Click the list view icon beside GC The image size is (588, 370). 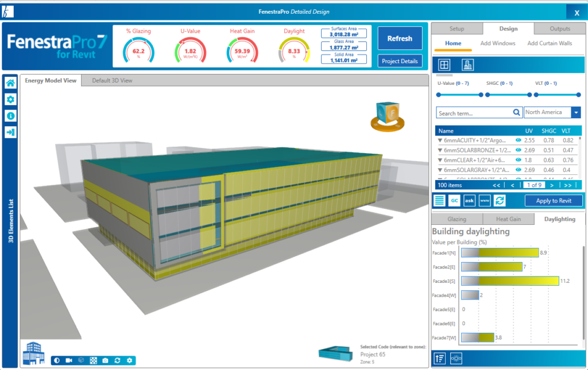(x=439, y=200)
